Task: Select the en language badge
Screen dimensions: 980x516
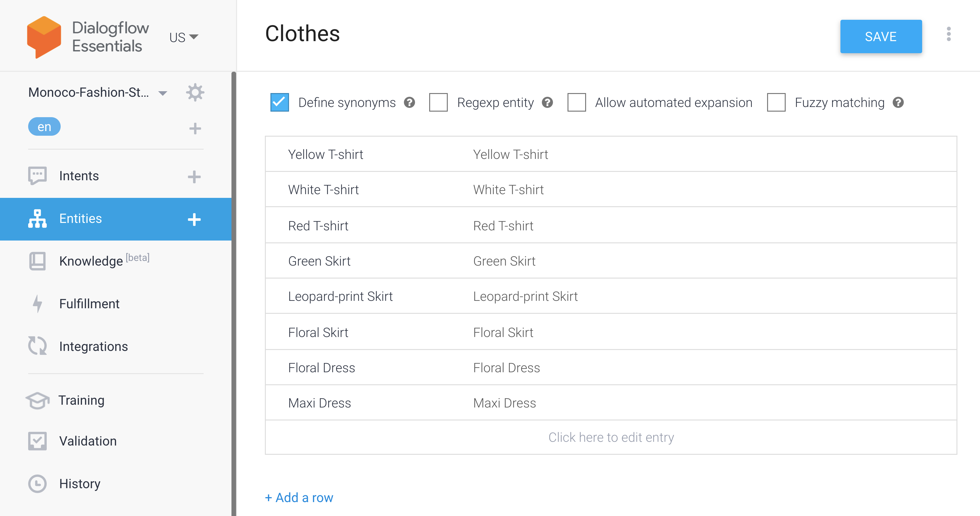Action: click(44, 126)
